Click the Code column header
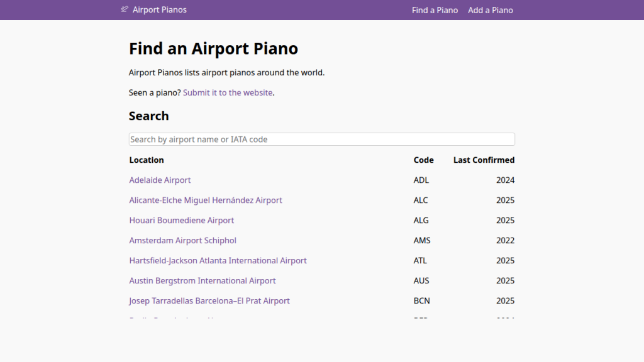This screenshot has height=362, width=644. (423, 160)
